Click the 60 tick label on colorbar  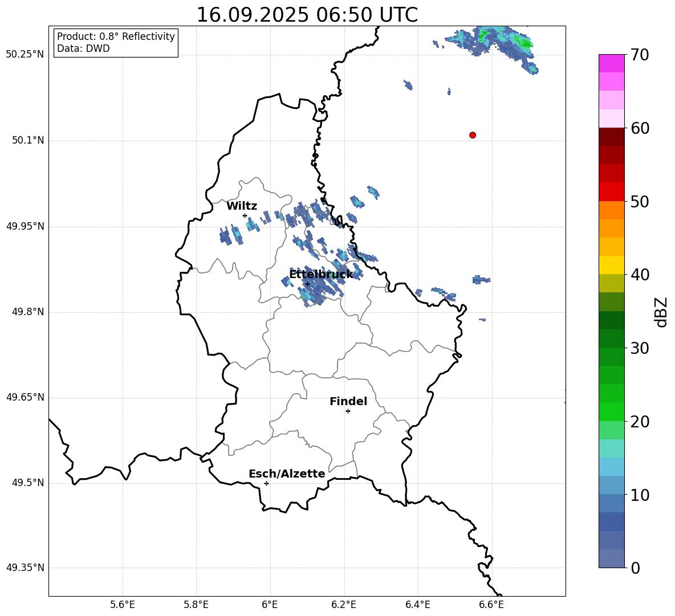(x=640, y=128)
